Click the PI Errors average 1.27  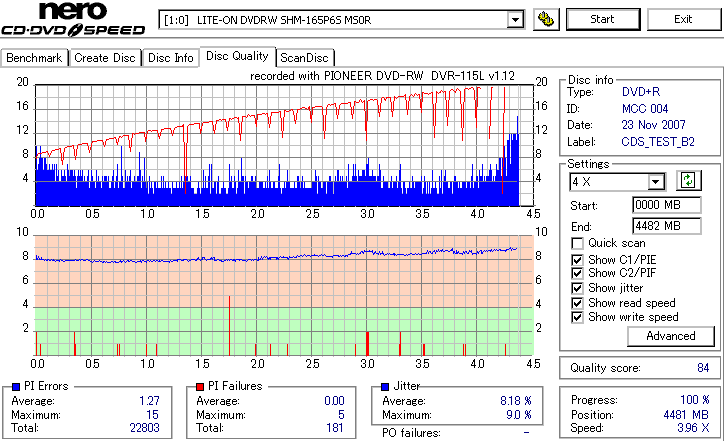pos(149,401)
